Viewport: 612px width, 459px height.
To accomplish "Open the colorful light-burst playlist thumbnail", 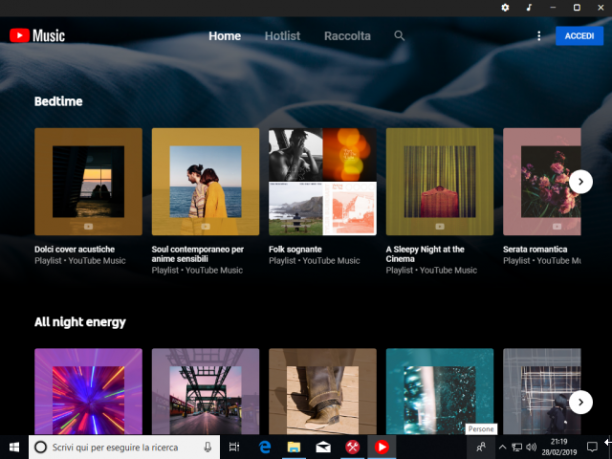I will click(x=88, y=391).
